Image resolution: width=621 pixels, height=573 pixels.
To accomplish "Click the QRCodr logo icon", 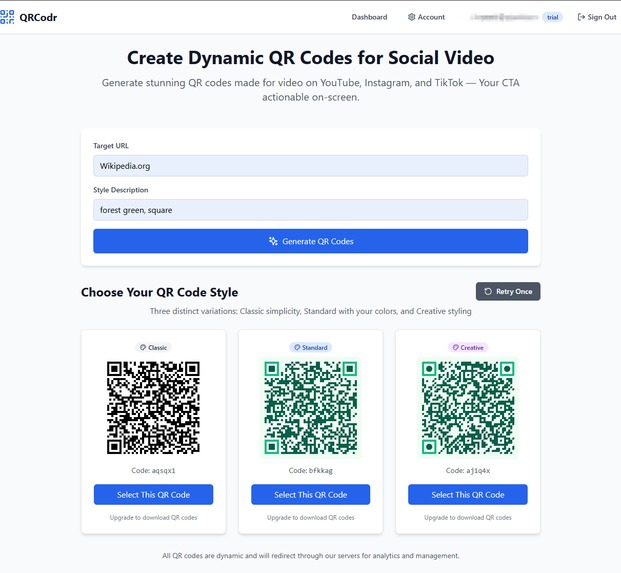I will pyautogui.click(x=7, y=17).
